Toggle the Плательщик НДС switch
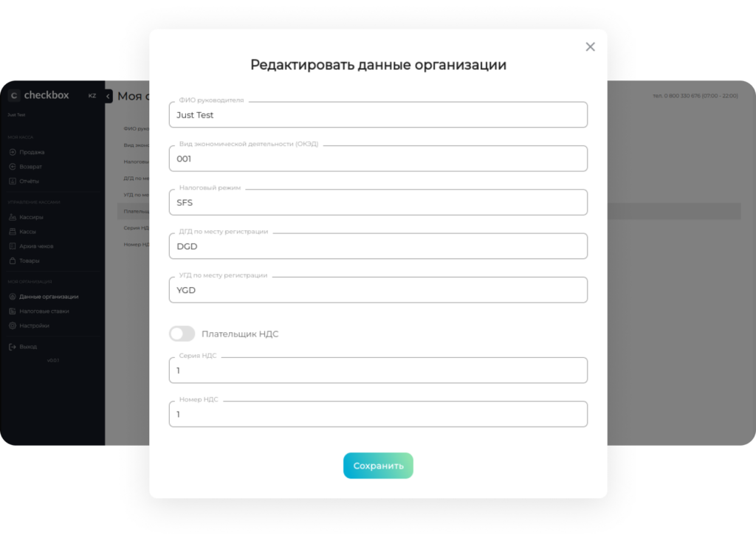Image resolution: width=756 pixels, height=538 pixels. [182, 334]
